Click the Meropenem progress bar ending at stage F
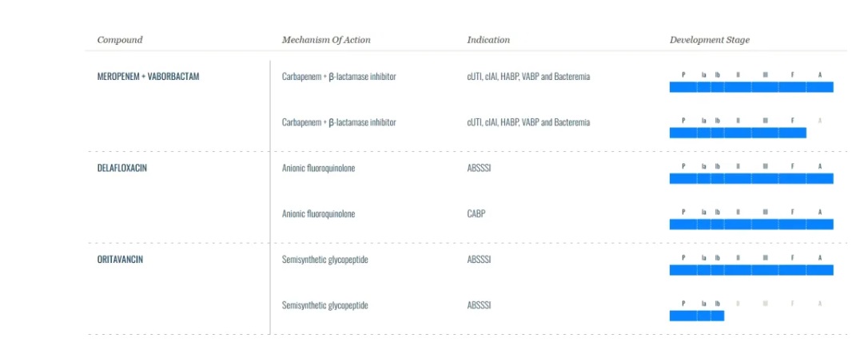This screenshot has width=868, height=350. [x=737, y=133]
